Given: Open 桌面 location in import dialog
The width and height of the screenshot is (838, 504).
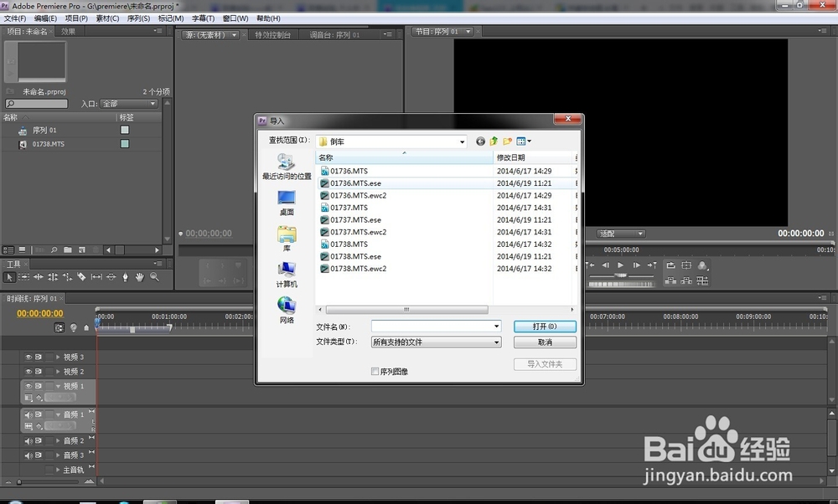Looking at the screenshot, I should click(x=287, y=203).
